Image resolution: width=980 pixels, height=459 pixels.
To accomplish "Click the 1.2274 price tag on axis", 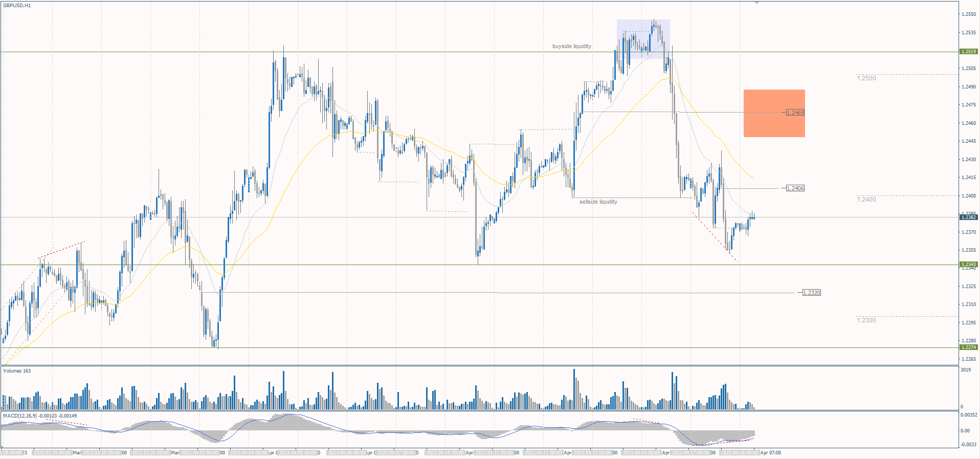I will (x=969, y=347).
